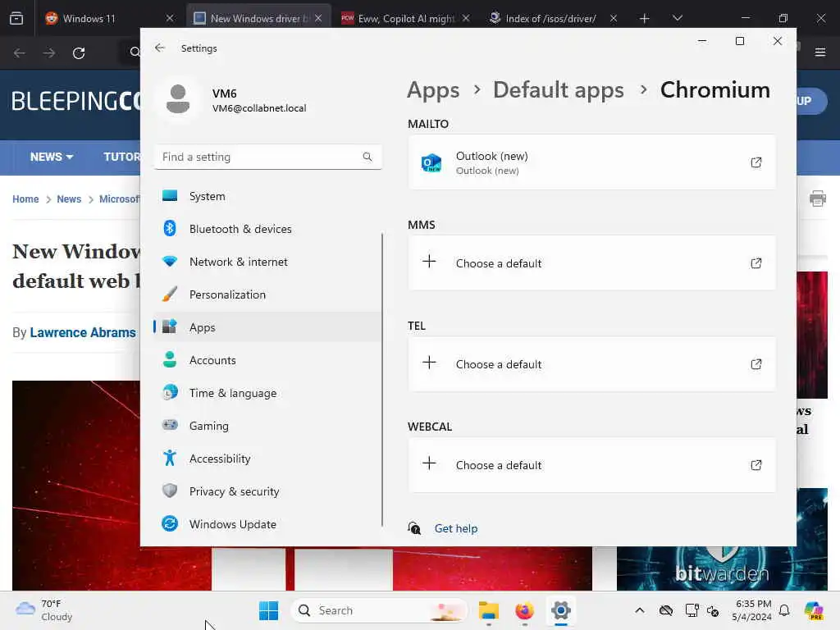Viewport: 840px width, 630px height.
Task: Open the notification bell in taskbar
Action: pos(784,610)
